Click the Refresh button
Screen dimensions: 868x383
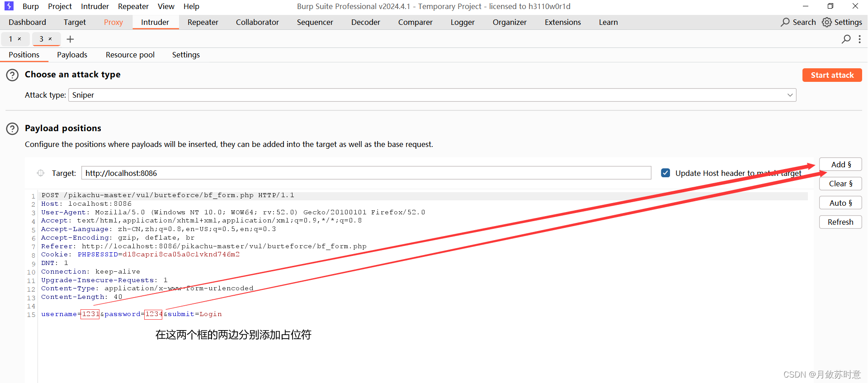tap(840, 222)
